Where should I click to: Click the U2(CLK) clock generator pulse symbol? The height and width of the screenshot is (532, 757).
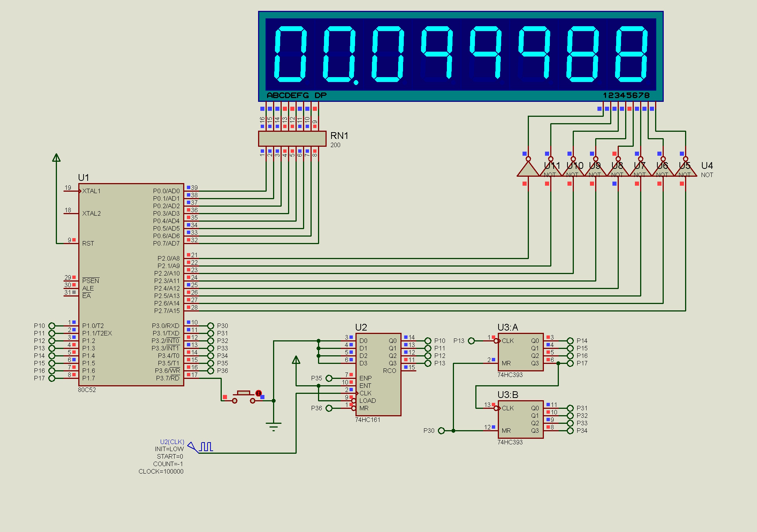pos(206,447)
